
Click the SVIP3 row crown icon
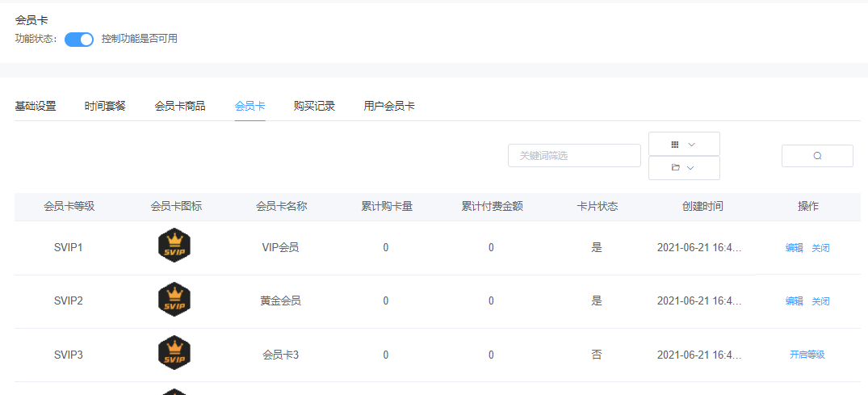coord(174,352)
